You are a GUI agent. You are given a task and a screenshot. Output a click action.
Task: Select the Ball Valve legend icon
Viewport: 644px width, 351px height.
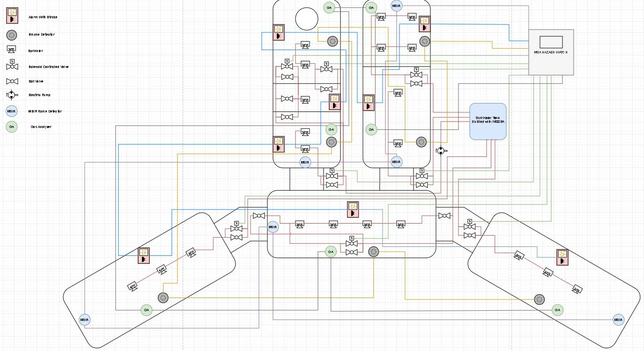[x=12, y=81]
